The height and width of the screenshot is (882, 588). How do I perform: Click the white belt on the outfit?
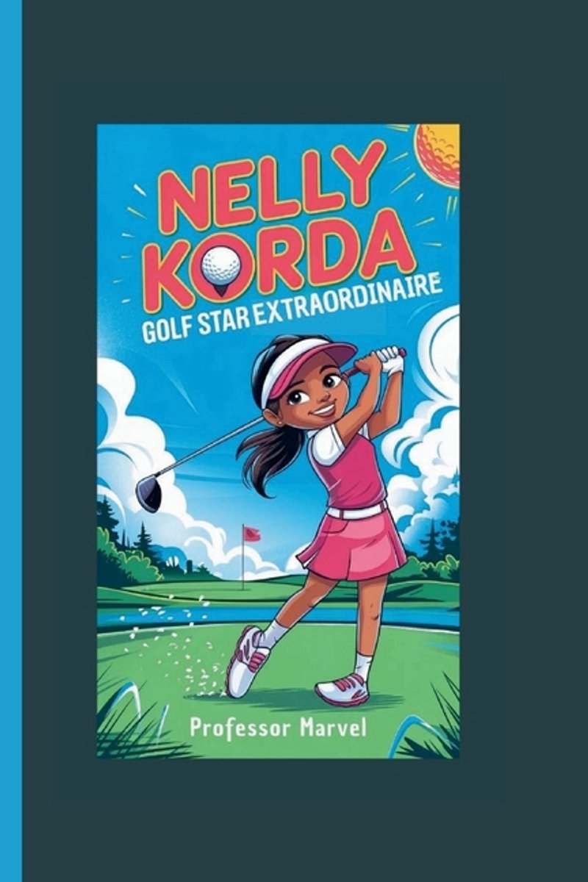point(356,511)
